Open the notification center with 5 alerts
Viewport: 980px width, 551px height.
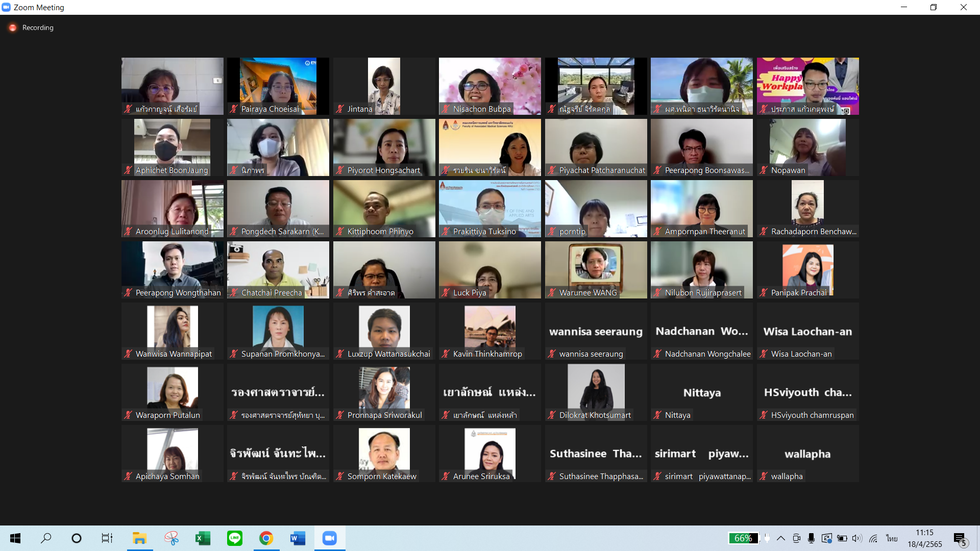tap(960, 539)
